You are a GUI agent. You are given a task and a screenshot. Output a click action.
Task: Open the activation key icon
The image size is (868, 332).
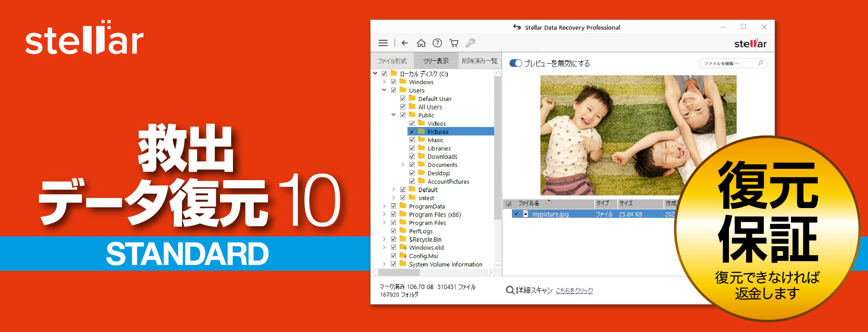(x=470, y=43)
